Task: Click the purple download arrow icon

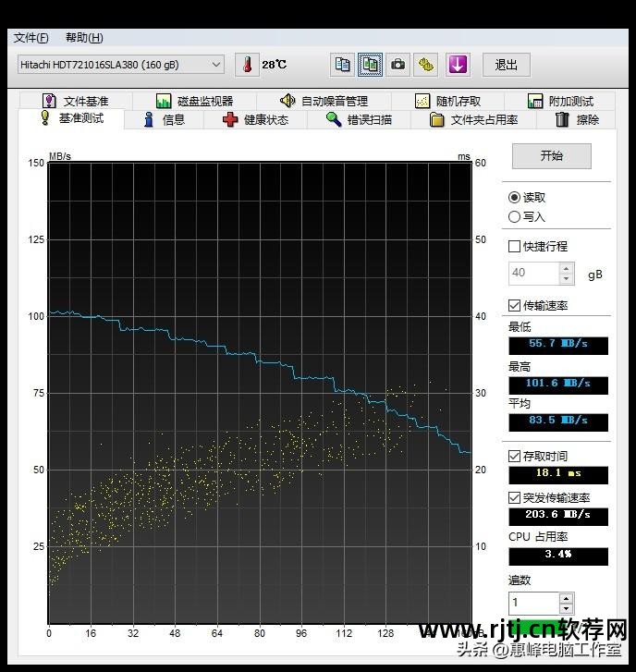Action: pyautogui.click(x=458, y=65)
